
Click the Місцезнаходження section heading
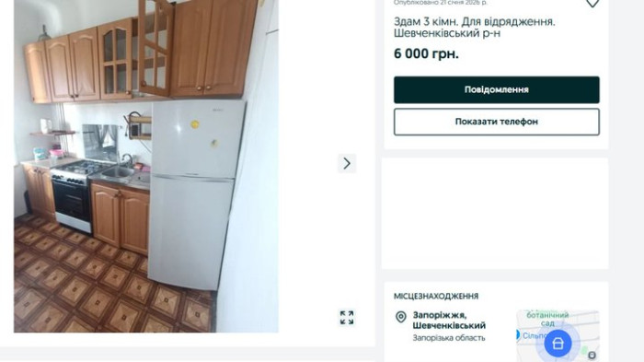(436, 297)
